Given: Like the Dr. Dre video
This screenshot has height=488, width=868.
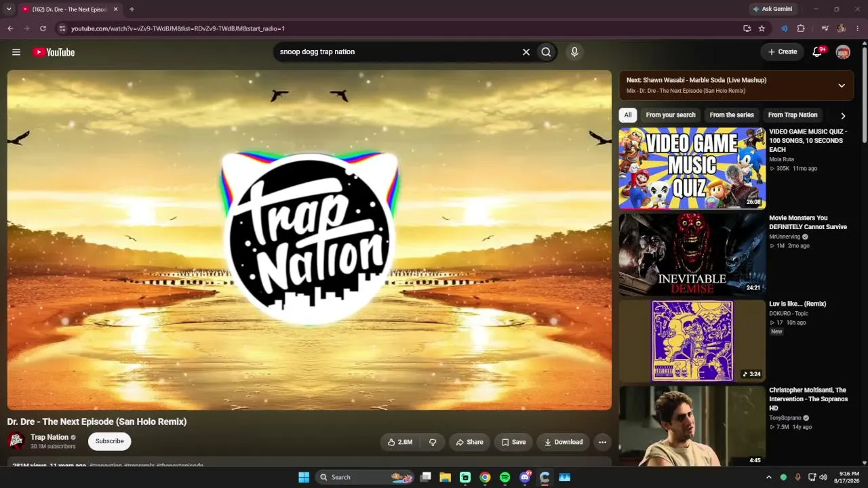Looking at the screenshot, I should pyautogui.click(x=400, y=442).
